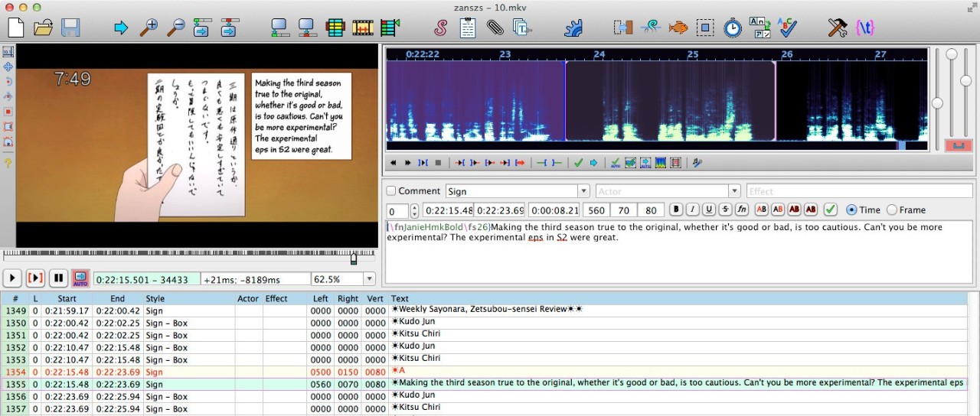The image size is (980, 416).
Task: Set primary color first AB button
Action: (x=762, y=210)
